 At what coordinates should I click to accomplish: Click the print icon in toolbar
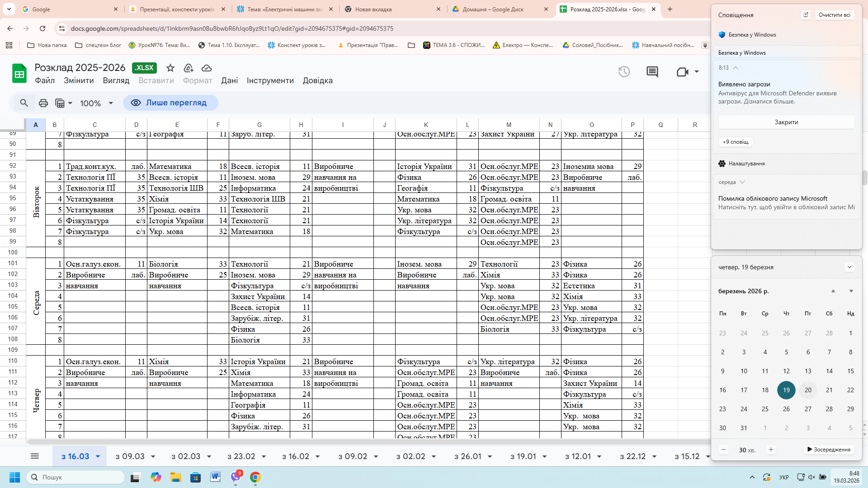pyautogui.click(x=43, y=103)
